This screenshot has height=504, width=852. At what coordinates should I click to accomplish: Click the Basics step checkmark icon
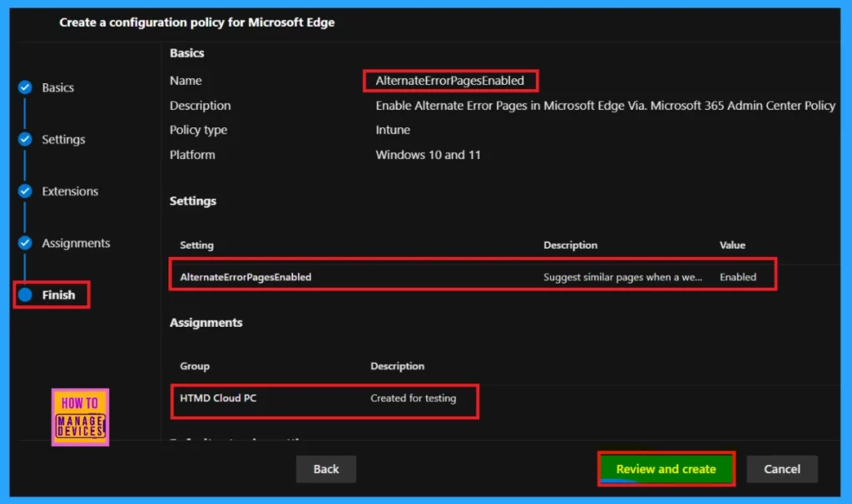(x=25, y=87)
